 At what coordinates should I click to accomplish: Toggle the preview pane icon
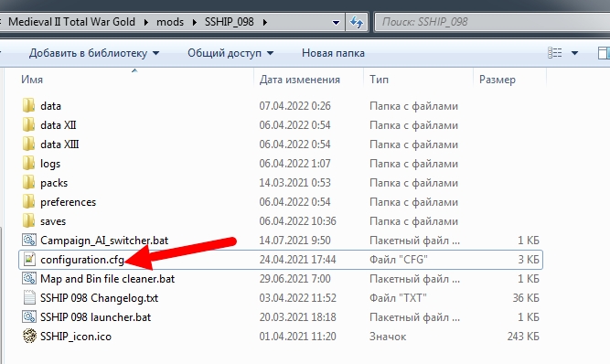pos(604,53)
